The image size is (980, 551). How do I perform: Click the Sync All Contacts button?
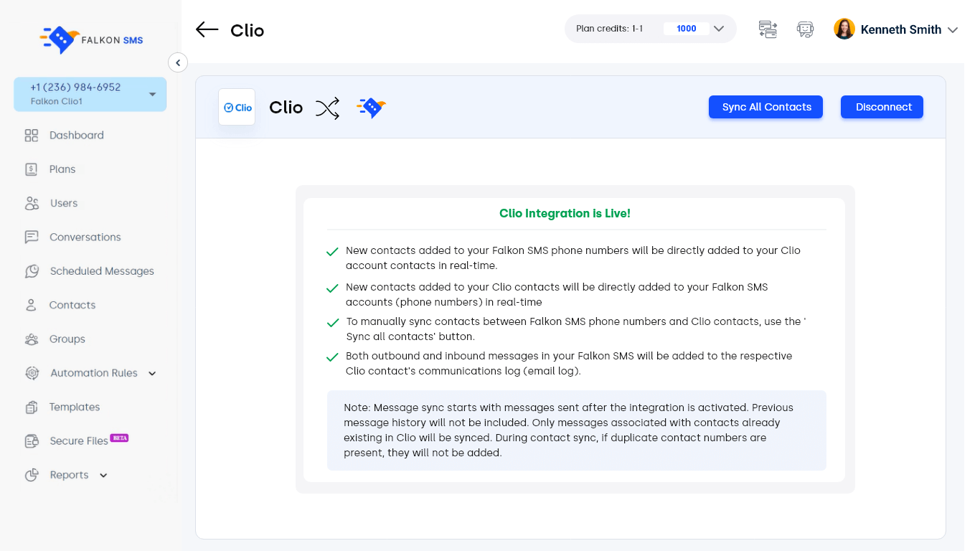click(x=766, y=107)
